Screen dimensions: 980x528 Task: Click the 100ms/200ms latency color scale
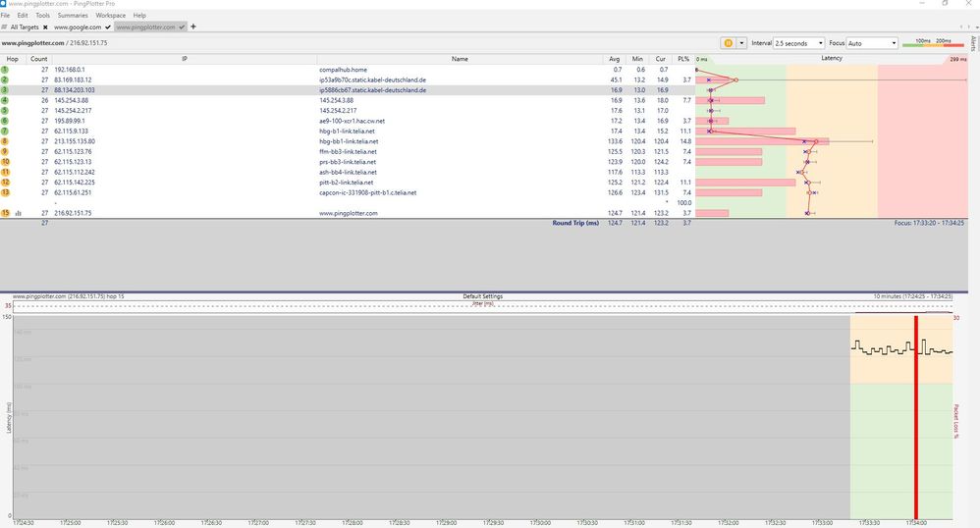933,42
